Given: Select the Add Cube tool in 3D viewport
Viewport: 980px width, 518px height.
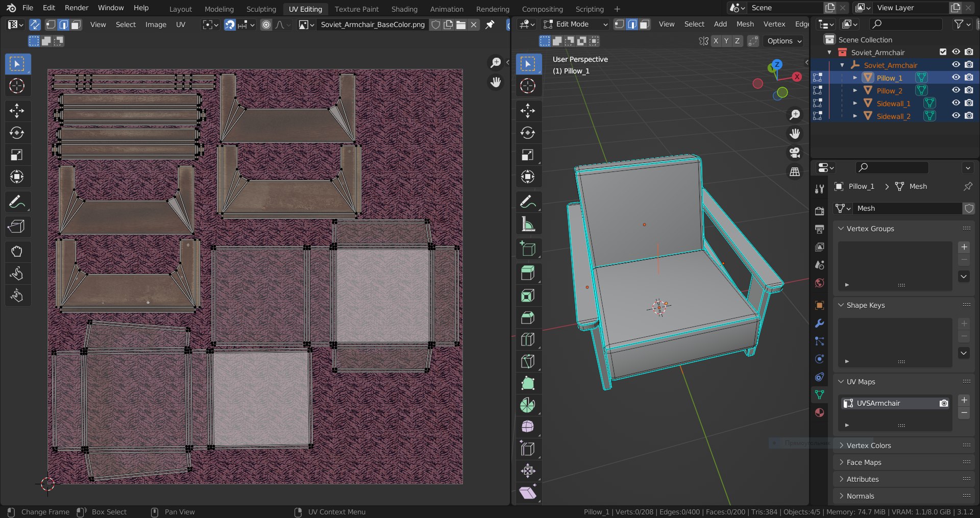Looking at the screenshot, I should [x=528, y=249].
